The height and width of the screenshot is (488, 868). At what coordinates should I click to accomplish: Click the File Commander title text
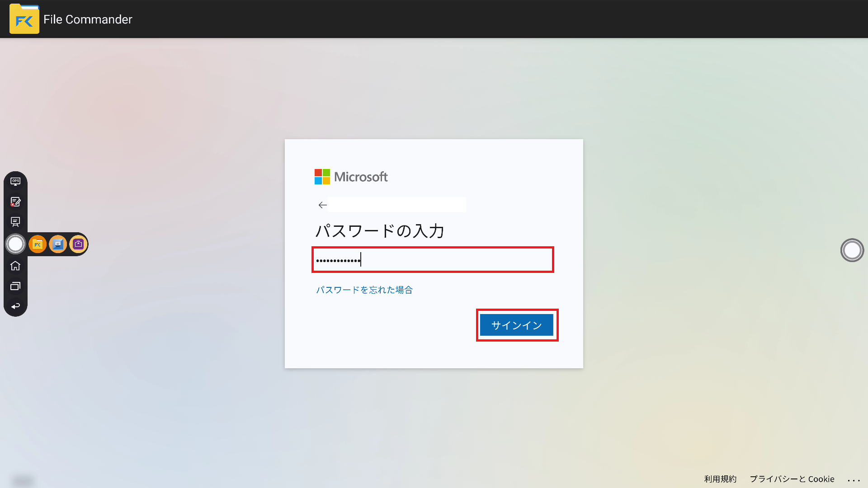(x=88, y=19)
